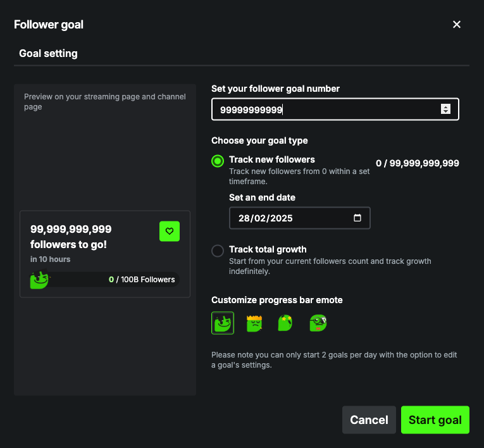Select Track new followers radio button
484x448 pixels.
point(218,161)
